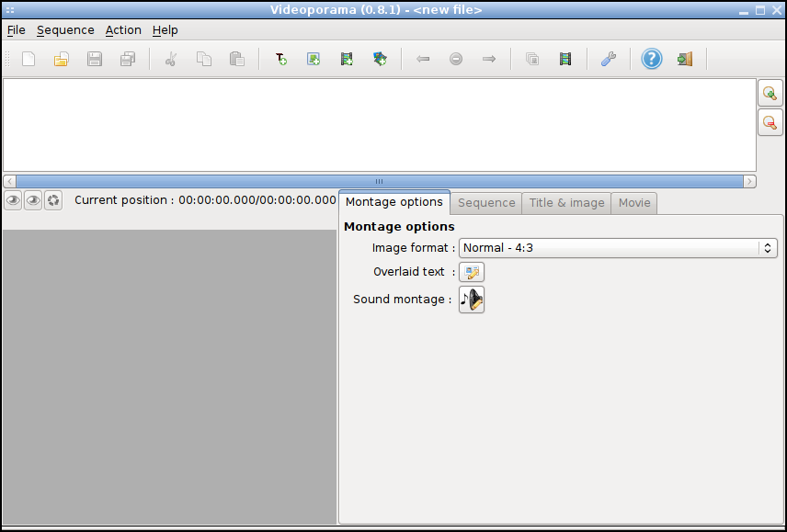The height and width of the screenshot is (532, 787).
Task: Select the Montage options tab
Action: click(394, 202)
